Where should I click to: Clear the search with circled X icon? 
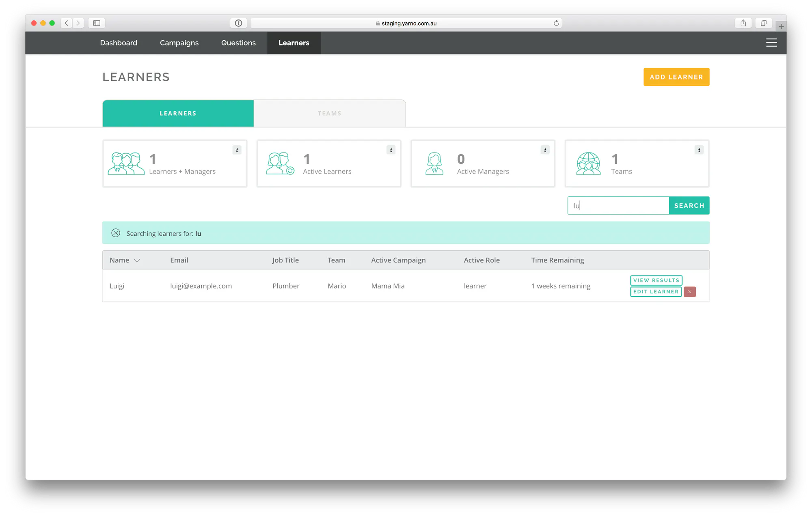point(116,233)
